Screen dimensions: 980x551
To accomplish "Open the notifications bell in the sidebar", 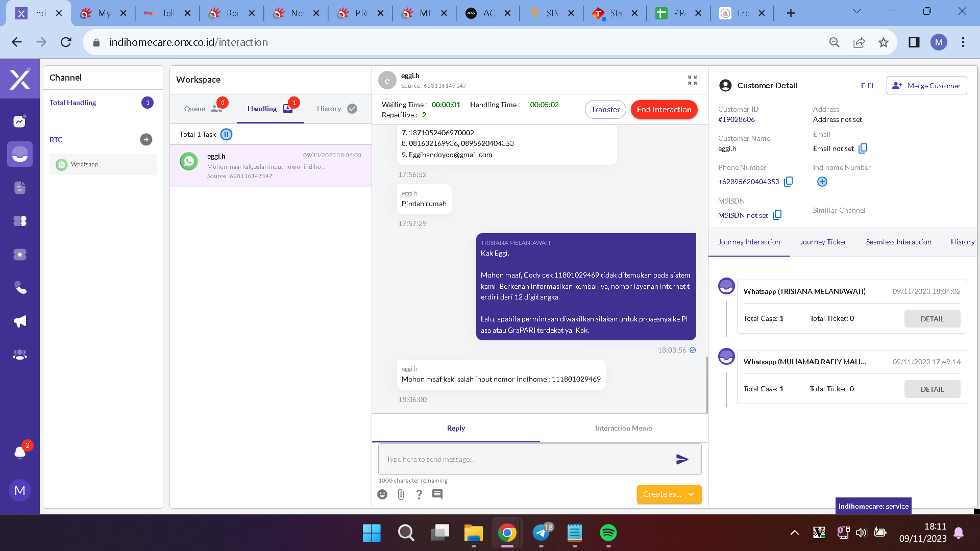I will coord(20,452).
